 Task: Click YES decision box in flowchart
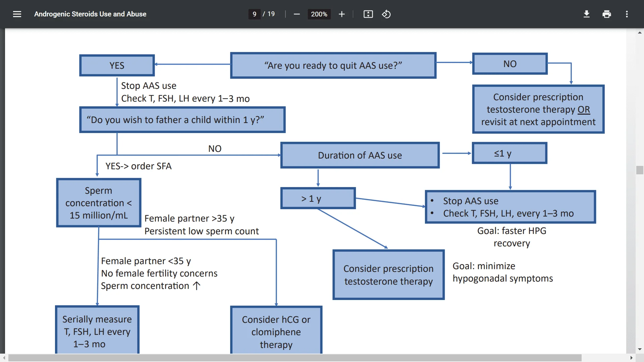tap(117, 65)
